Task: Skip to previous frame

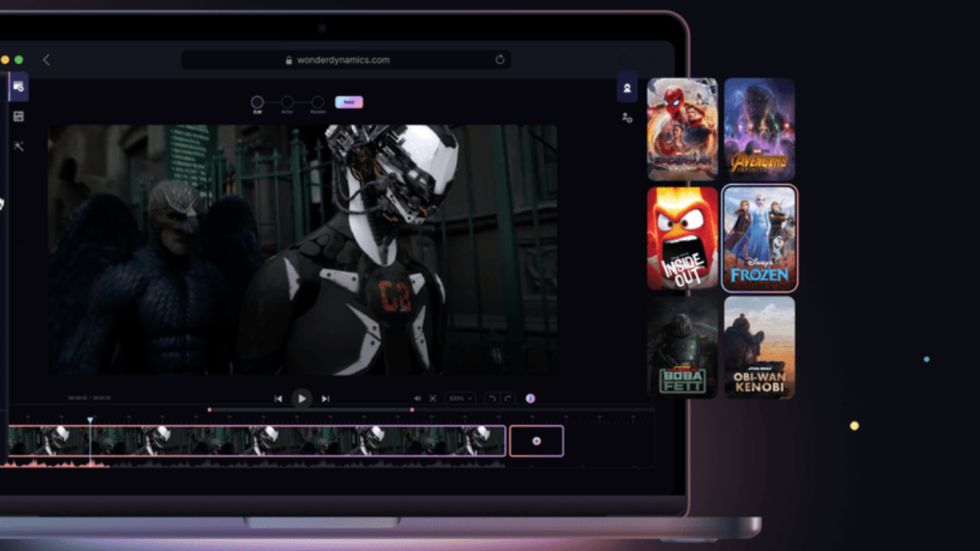Action: tap(278, 398)
